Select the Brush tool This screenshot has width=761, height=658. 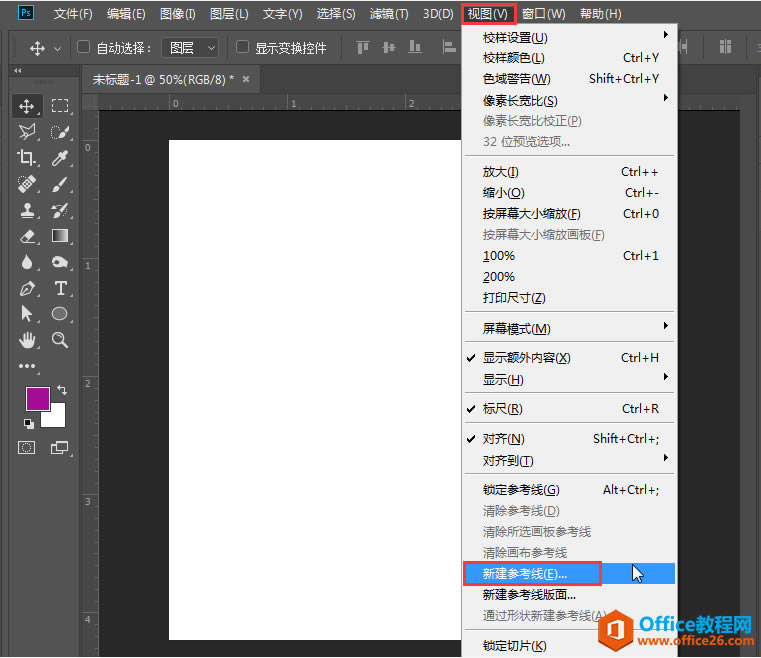[x=60, y=184]
